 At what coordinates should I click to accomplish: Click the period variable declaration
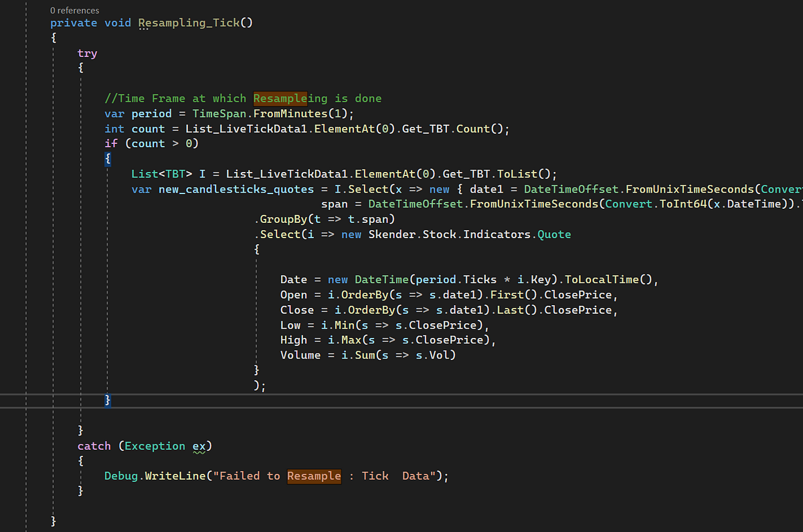coord(151,113)
